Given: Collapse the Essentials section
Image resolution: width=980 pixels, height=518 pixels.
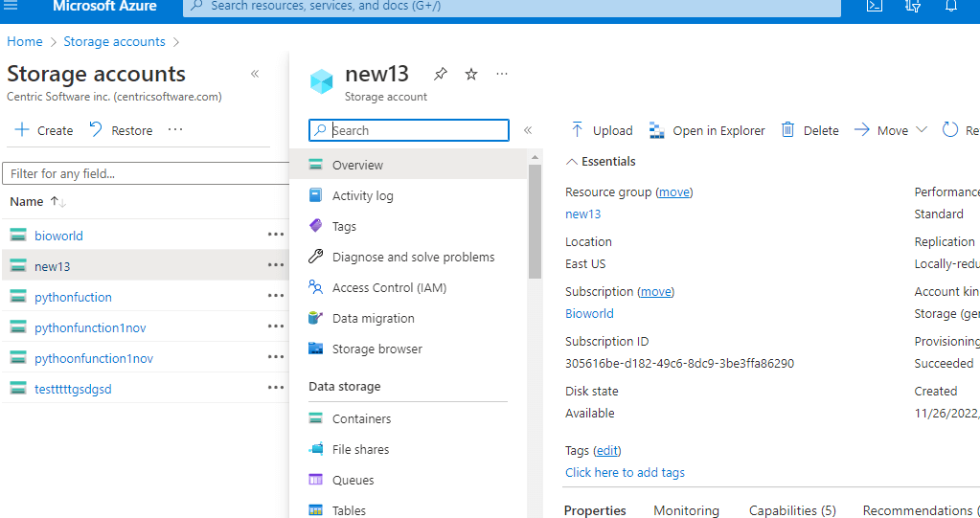Looking at the screenshot, I should pos(571,161).
